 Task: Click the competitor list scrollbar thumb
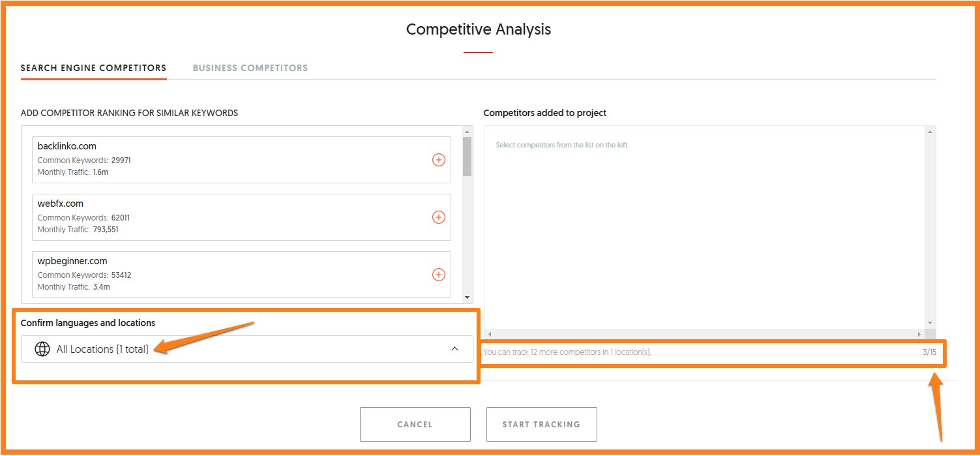(467, 155)
